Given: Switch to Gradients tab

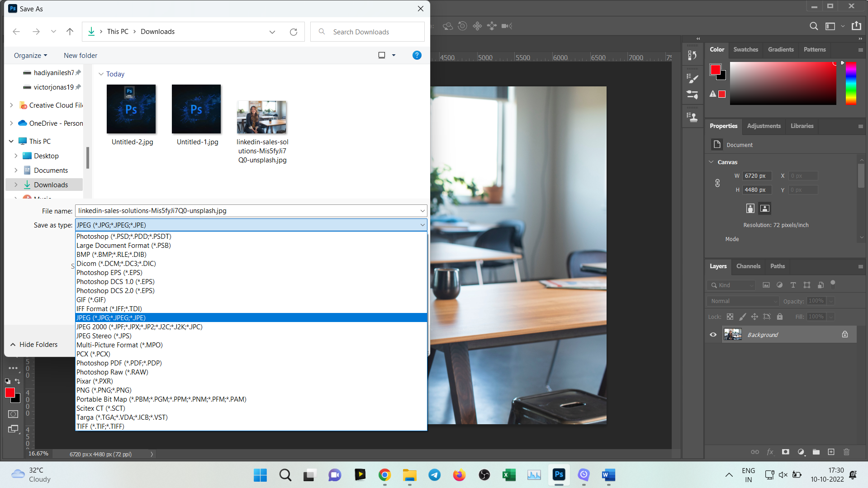Looking at the screenshot, I should point(781,49).
